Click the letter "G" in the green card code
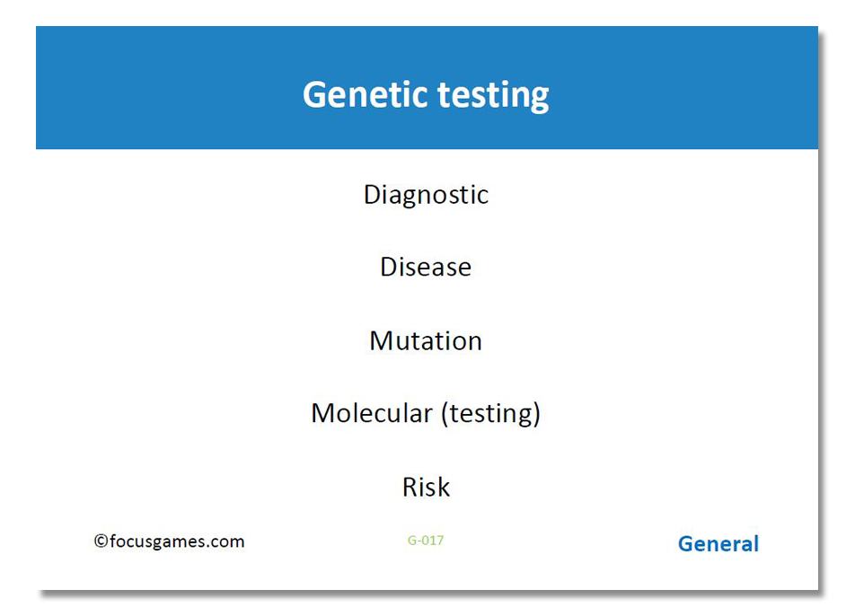 point(411,541)
